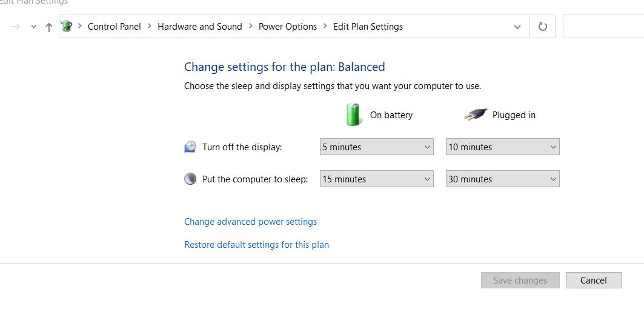Image resolution: width=644 pixels, height=332 pixels.
Task: Click the power plug icon
Action: (476, 115)
